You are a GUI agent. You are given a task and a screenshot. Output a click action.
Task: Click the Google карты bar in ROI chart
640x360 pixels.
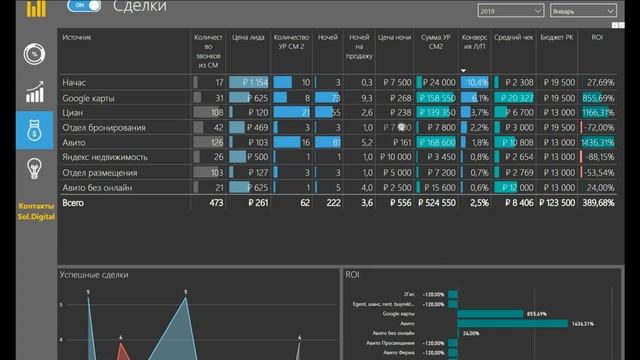click(x=490, y=314)
